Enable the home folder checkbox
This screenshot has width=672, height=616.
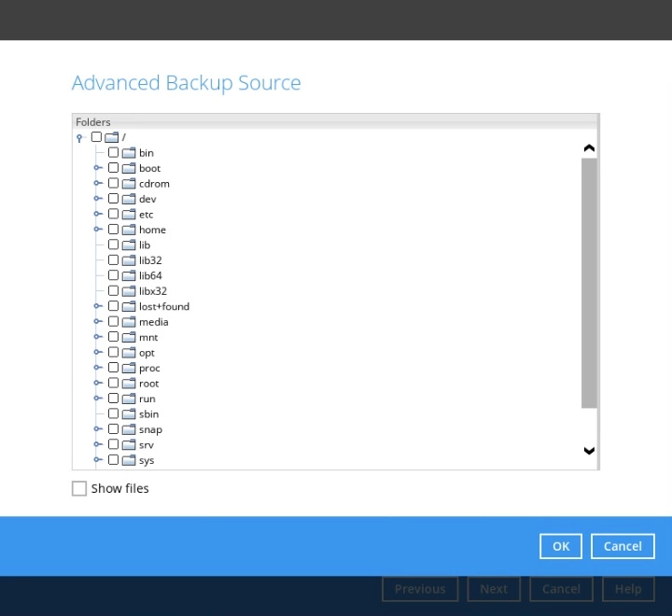[113, 229]
